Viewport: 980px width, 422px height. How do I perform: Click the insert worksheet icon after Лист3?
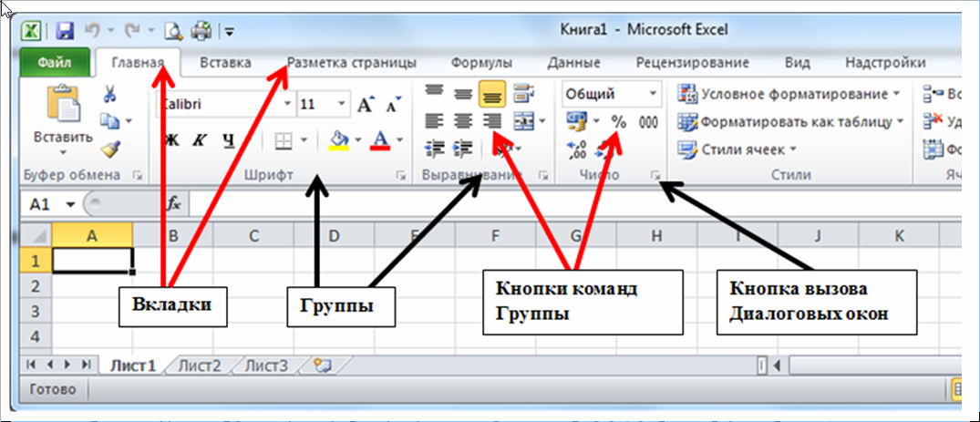click(x=323, y=365)
